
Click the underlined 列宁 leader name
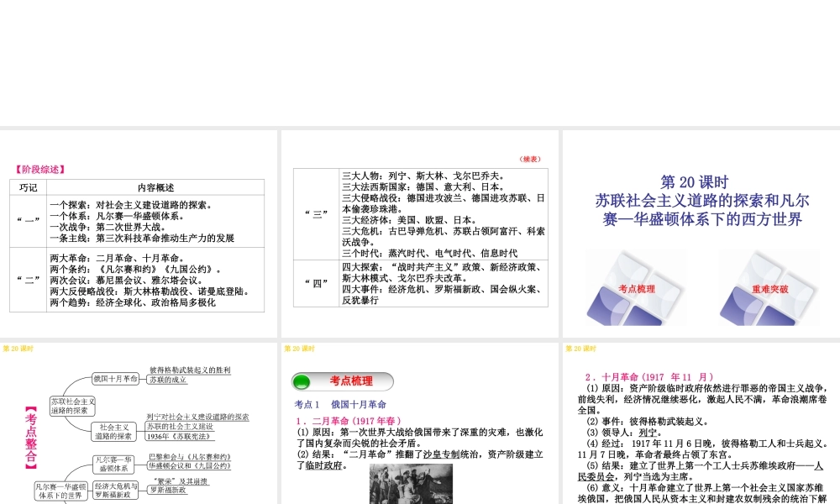click(648, 433)
